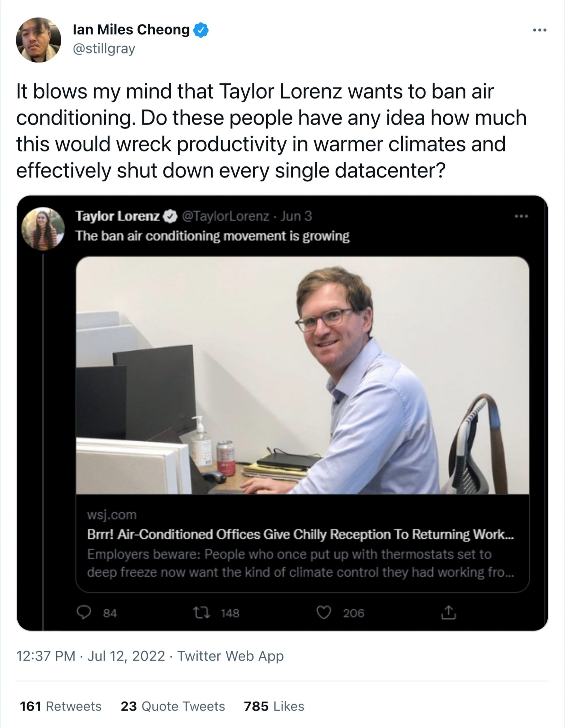The width and height of the screenshot is (565, 728).
Task: Open the @stillgray handle link
Action: pyautogui.click(x=104, y=49)
